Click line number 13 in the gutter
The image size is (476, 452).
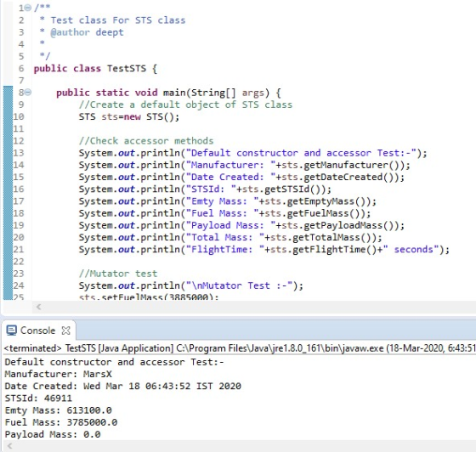click(18, 153)
